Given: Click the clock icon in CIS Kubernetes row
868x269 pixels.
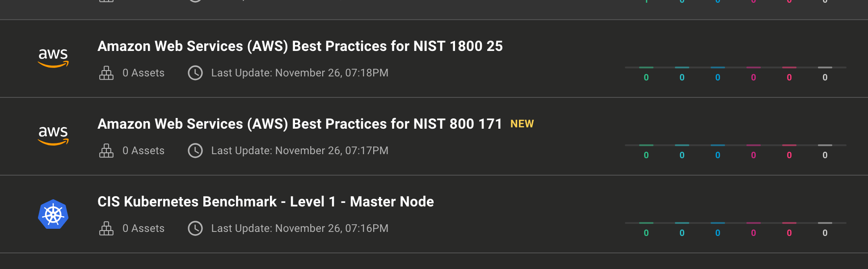Looking at the screenshot, I should (x=195, y=228).
